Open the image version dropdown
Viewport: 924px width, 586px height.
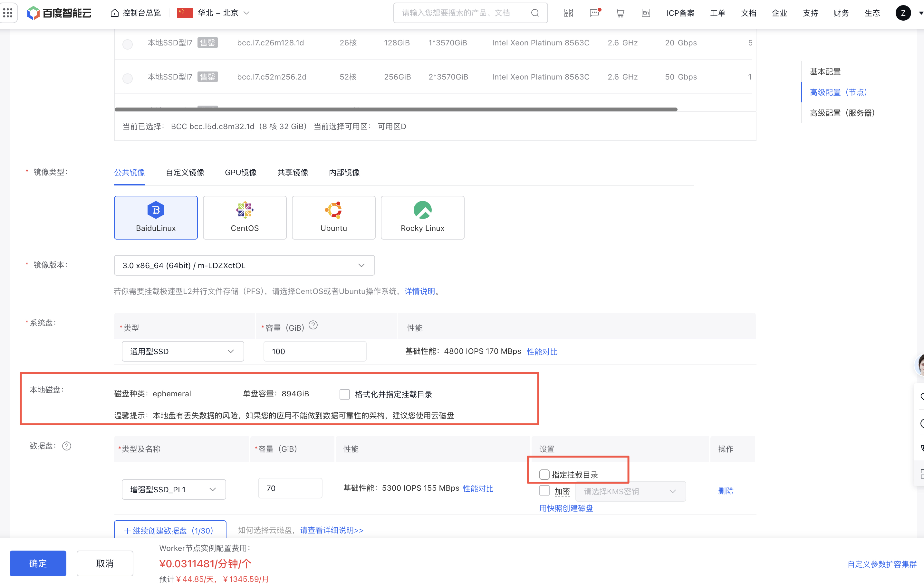pos(245,265)
